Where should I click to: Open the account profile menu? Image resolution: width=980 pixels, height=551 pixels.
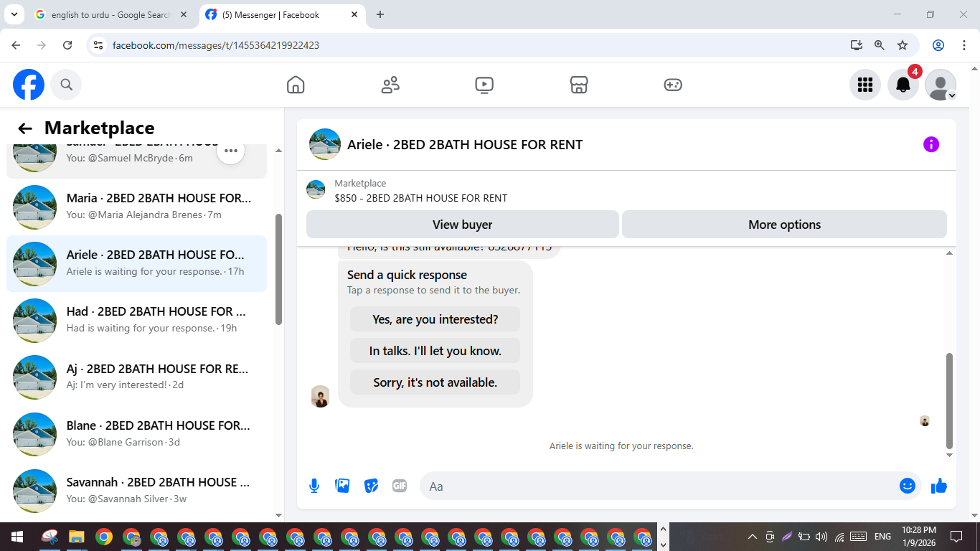[x=941, y=85]
